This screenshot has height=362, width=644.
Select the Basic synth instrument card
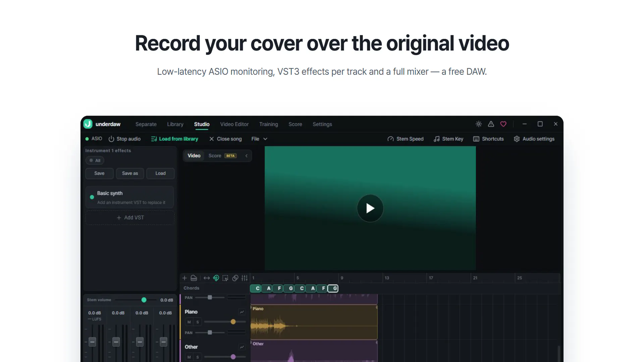[x=130, y=197]
